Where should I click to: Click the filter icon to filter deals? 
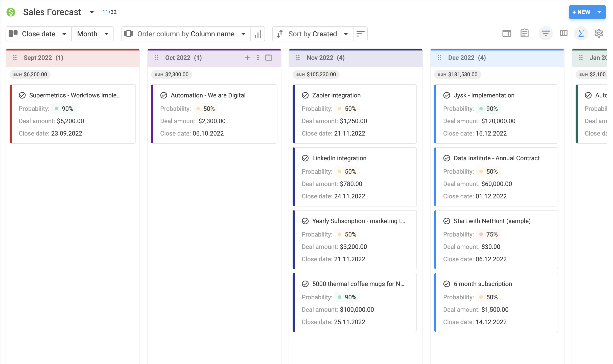(546, 33)
